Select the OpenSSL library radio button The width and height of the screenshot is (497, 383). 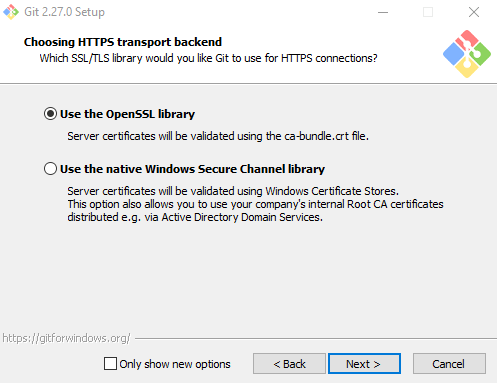[50, 114]
